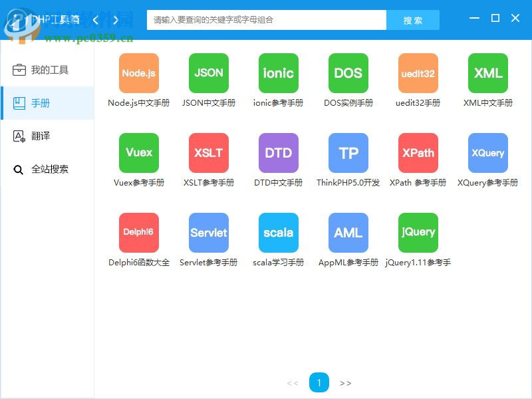Screen dimensions: 532x399
Task: Click the 搜索 search button
Action: [x=414, y=20]
